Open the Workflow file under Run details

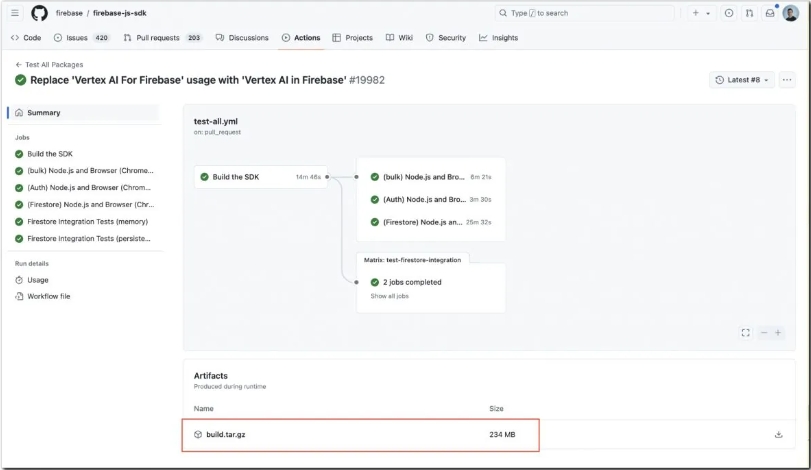[48, 296]
